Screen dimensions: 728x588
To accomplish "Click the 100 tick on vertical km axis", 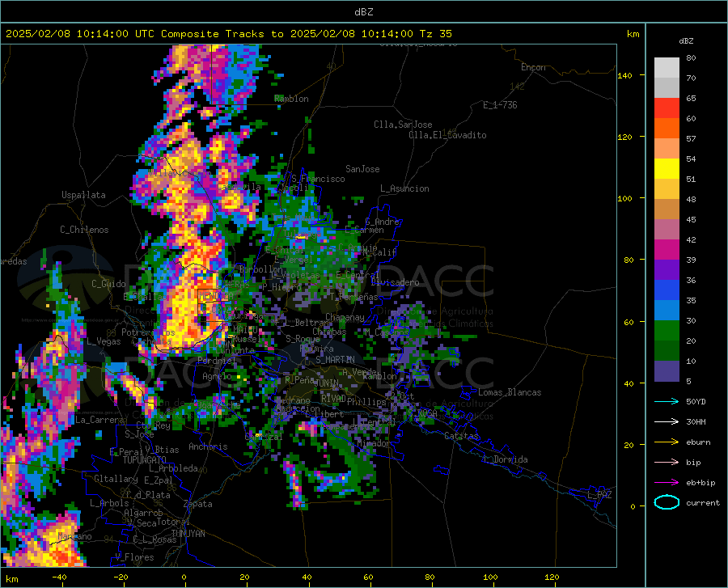I will click(624, 198).
